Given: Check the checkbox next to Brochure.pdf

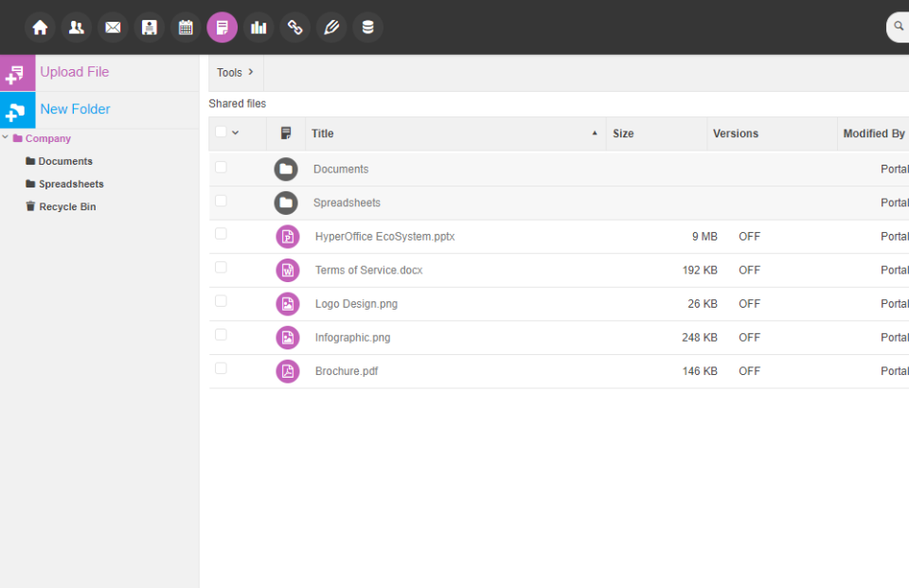Looking at the screenshot, I should (221, 368).
